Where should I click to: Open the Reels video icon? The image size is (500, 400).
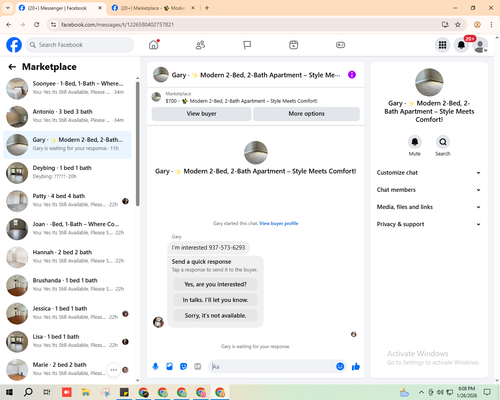294,45
